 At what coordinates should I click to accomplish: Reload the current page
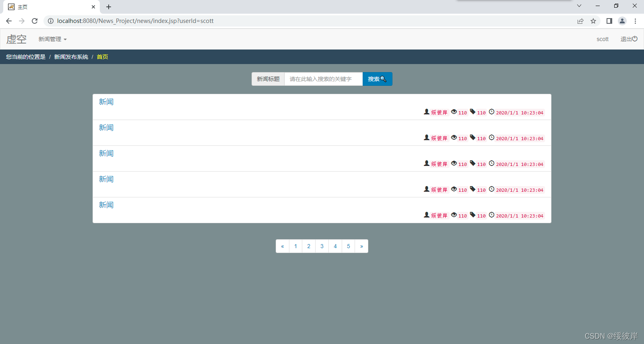pyautogui.click(x=35, y=21)
